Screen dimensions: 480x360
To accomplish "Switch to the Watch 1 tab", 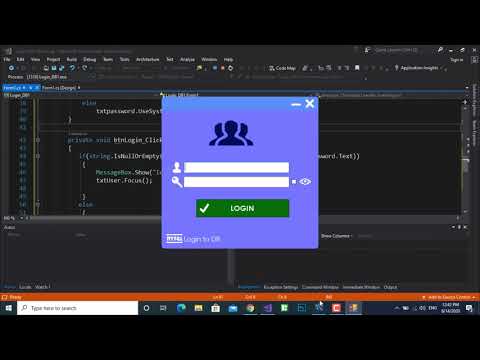I will [43, 287].
